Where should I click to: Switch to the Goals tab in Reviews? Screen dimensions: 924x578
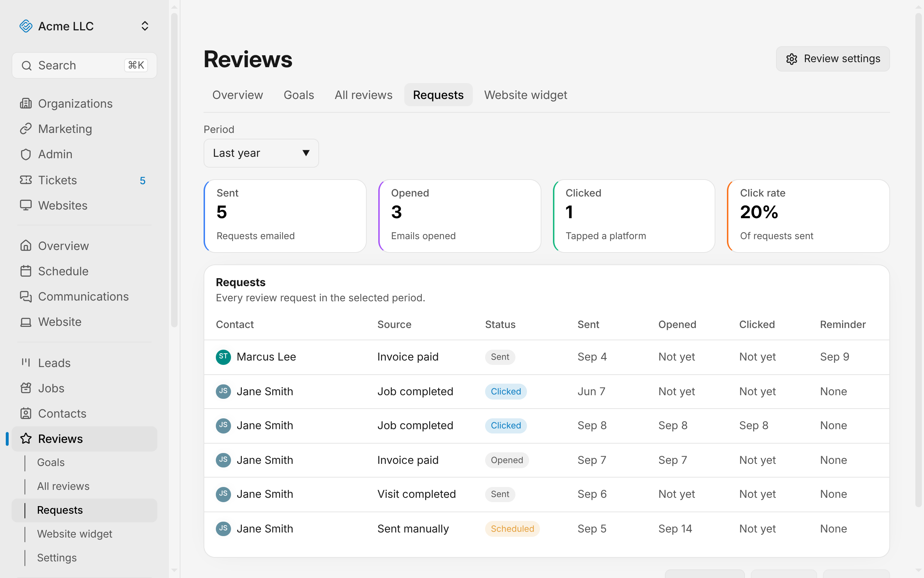(298, 95)
